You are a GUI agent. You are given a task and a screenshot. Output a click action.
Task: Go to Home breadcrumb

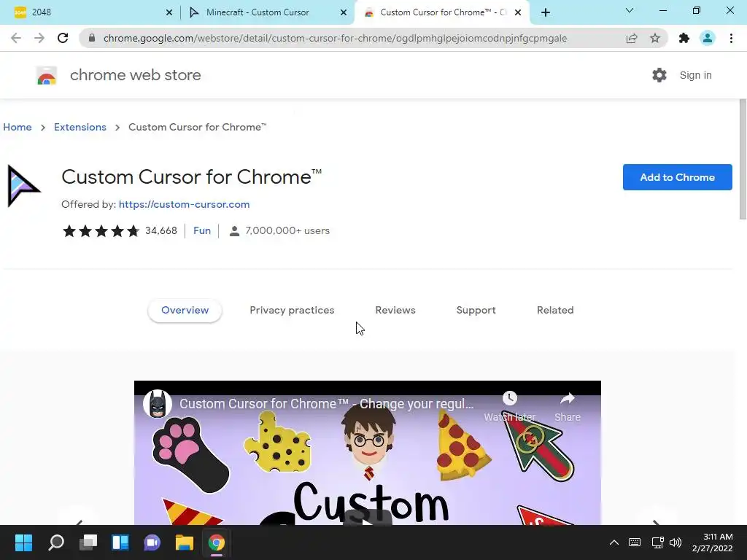point(18,127)
